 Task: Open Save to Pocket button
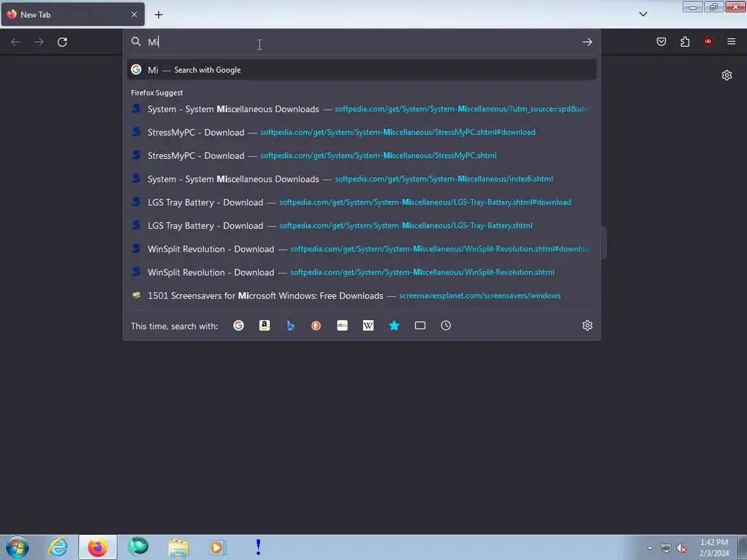[x=661, y=42]
